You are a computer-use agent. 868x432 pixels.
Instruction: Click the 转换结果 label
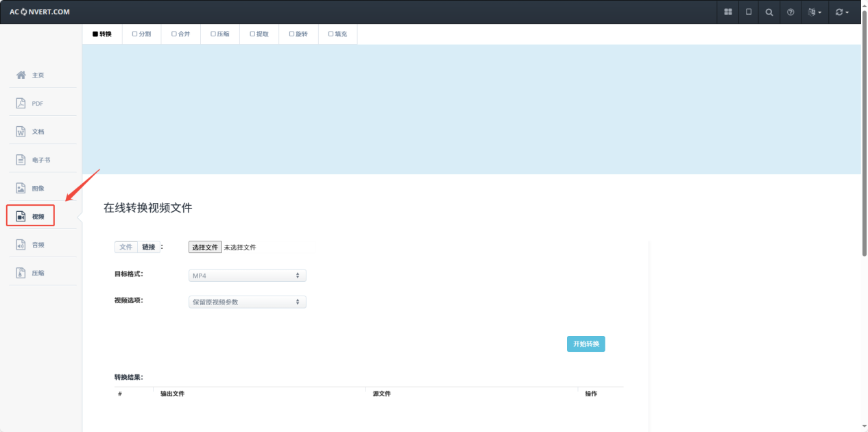(129, 377)
